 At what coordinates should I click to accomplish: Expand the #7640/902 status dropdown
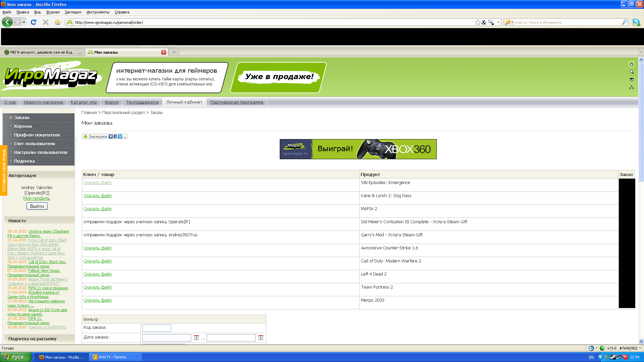click(x=640, y=348)
